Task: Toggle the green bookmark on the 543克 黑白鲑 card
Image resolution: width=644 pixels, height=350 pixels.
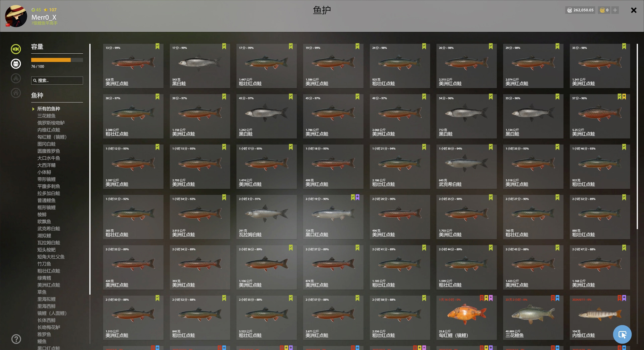Action: point(224,46)
